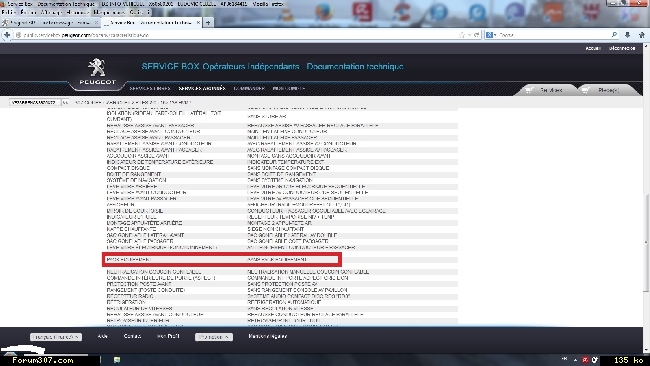The width and height of the screenshot is (650, 366).
Task: Open the first navigation item beside Peugeot logo
Action: point(150,88)
